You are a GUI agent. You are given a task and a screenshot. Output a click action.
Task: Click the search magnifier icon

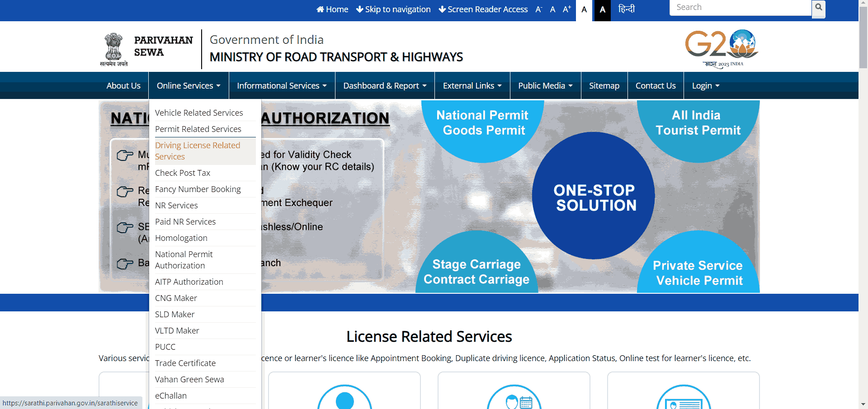point(818,8)
